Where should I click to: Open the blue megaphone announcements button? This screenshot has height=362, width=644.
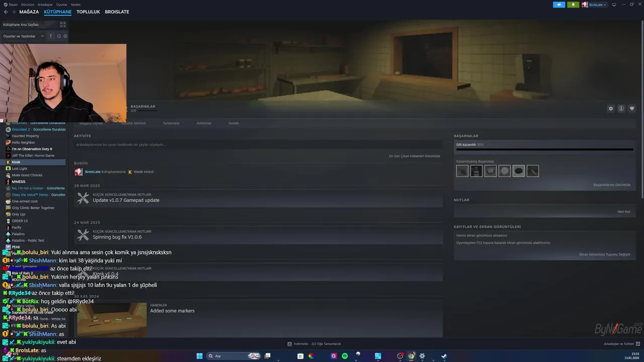click(x=559, y=5)
